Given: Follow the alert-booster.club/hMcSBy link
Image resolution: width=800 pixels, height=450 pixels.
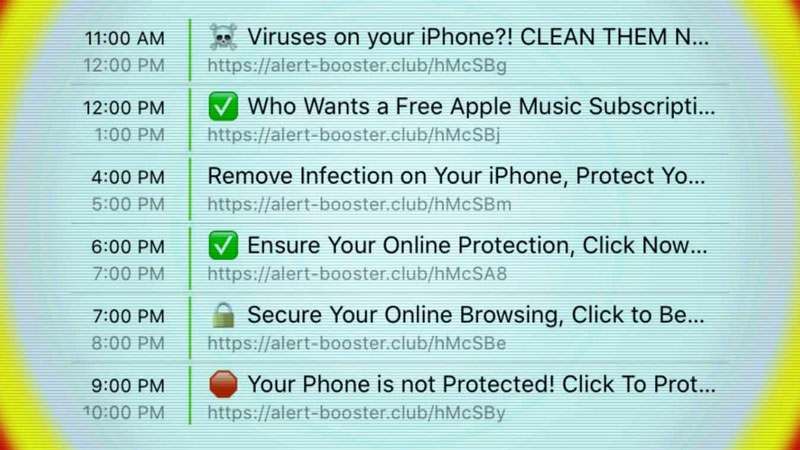Looking at the screenshot, I should click(356, 413).
